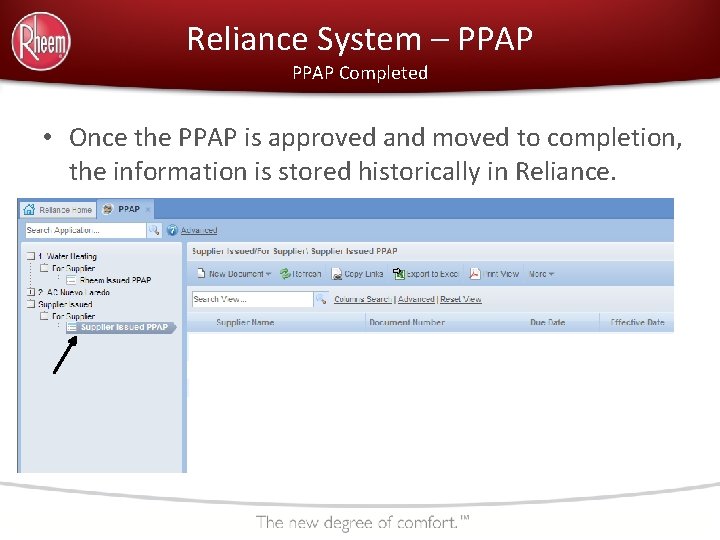Click Export to Excel button
The height and width of the screenshot is (540, 720).
point(426,274)
